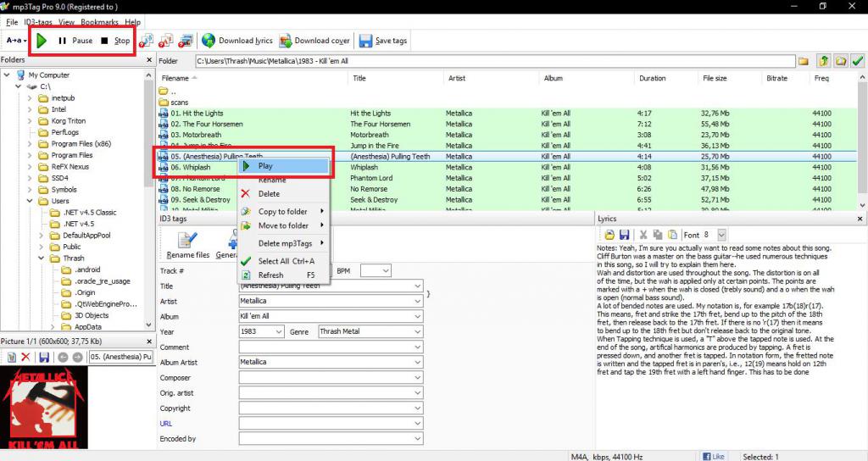Expand the inetpub folder in the tree

tap(30, 98)
